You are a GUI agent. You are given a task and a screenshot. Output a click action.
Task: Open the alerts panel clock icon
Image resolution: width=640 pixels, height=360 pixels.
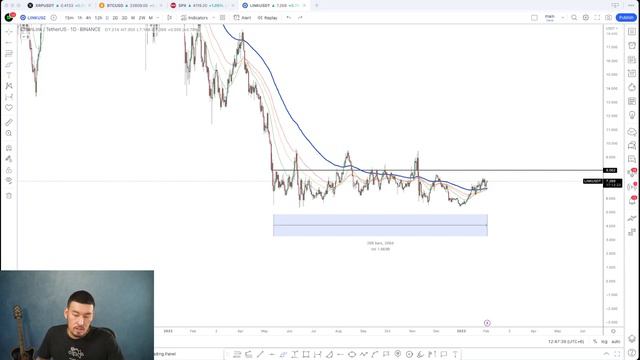click(x=632, y=45)
